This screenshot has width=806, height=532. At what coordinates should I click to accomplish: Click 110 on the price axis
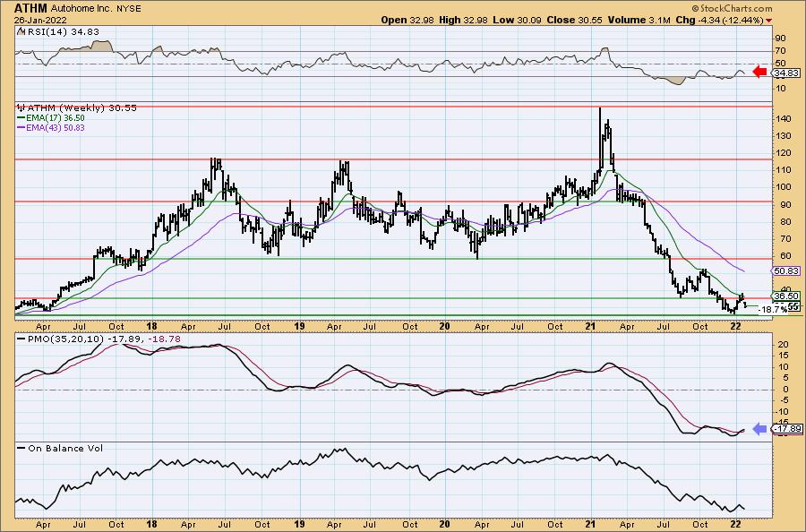784,170
